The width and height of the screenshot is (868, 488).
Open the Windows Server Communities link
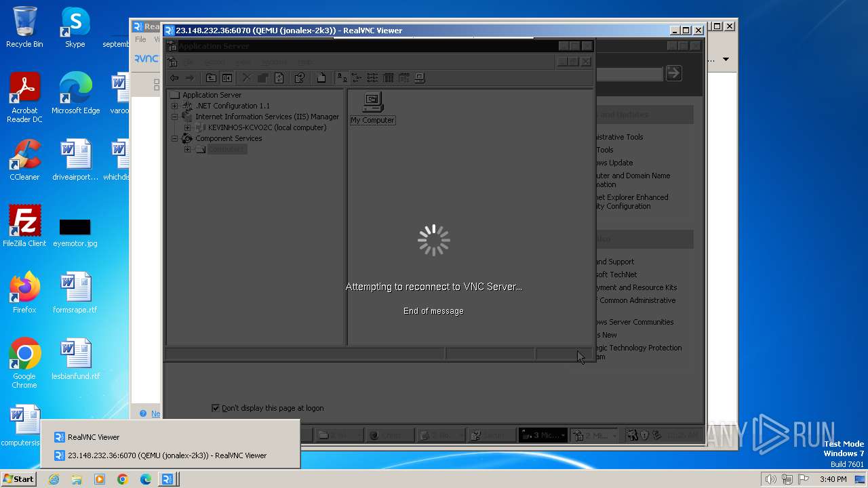click(635, 322)
